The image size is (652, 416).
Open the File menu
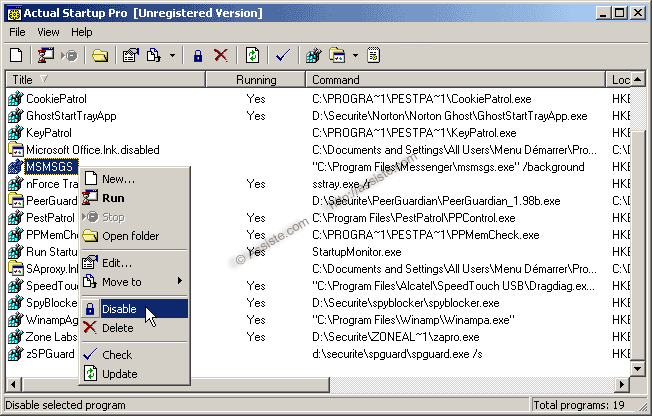[17, 32]
